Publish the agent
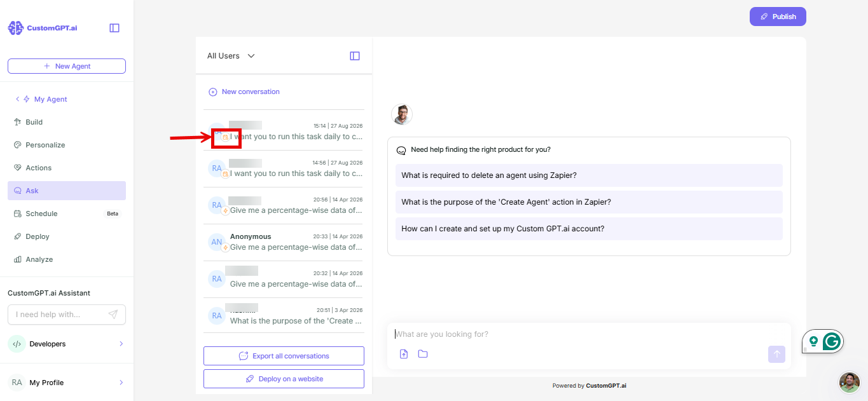This screenshot has width=868, height=401. tap(778, 17)
